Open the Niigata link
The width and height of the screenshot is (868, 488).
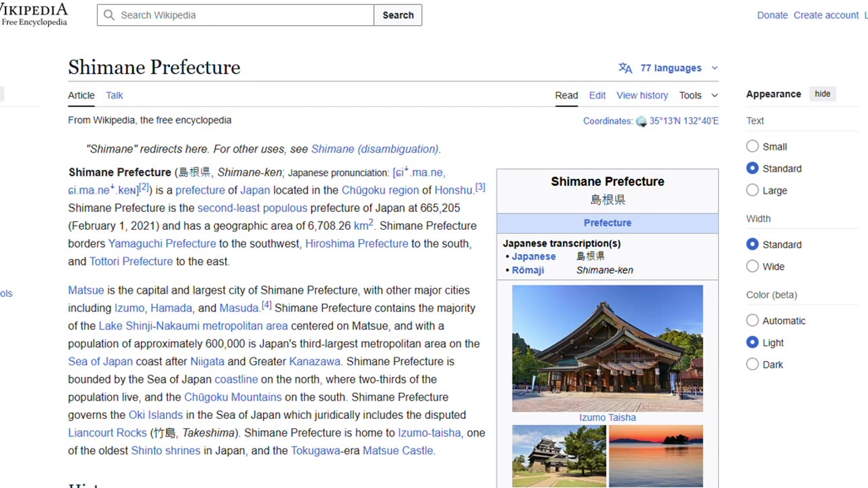pos(208,361)
